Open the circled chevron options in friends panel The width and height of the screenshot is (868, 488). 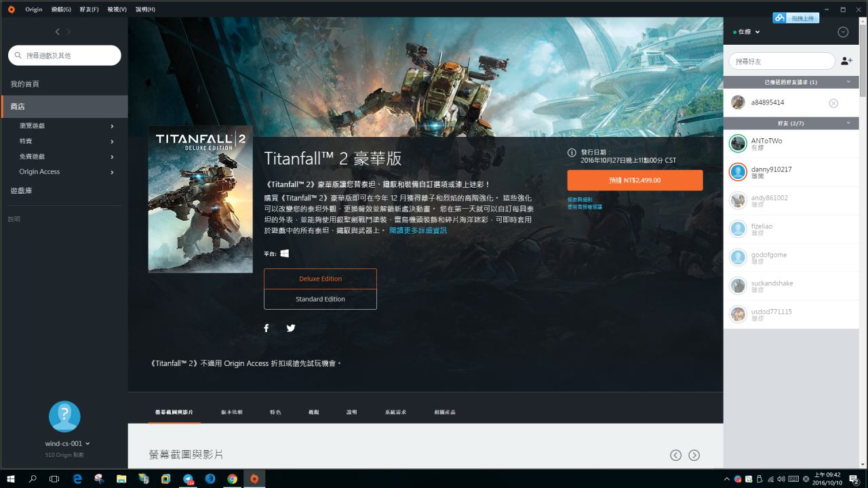point(843,32)
